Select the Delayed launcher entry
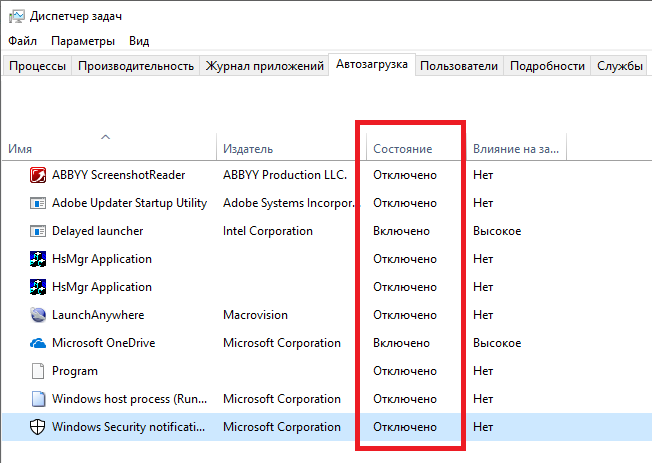Viewport: 652px width, 463px height. tap(97, 231)
